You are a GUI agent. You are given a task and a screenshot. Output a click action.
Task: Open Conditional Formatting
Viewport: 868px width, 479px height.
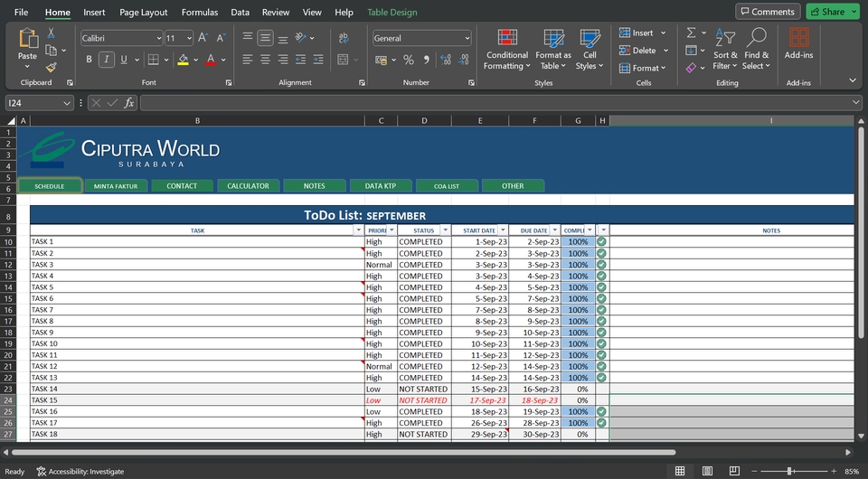[507, 49]
